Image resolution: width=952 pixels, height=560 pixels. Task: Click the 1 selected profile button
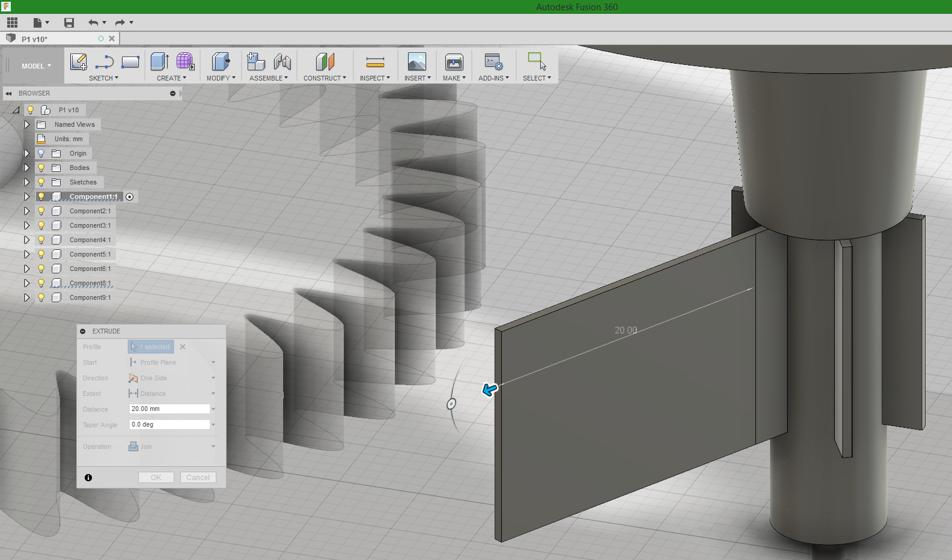tap(151, 347)
